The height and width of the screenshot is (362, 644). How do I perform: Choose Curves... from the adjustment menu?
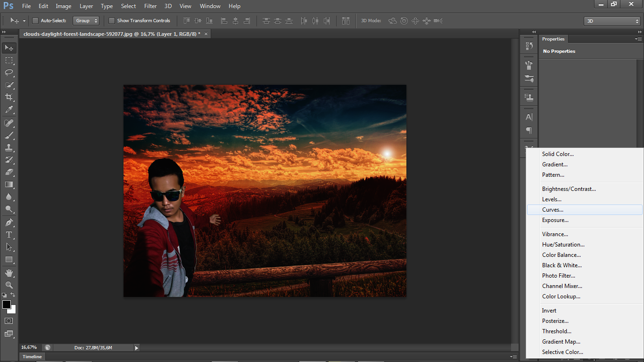[553, 210]
